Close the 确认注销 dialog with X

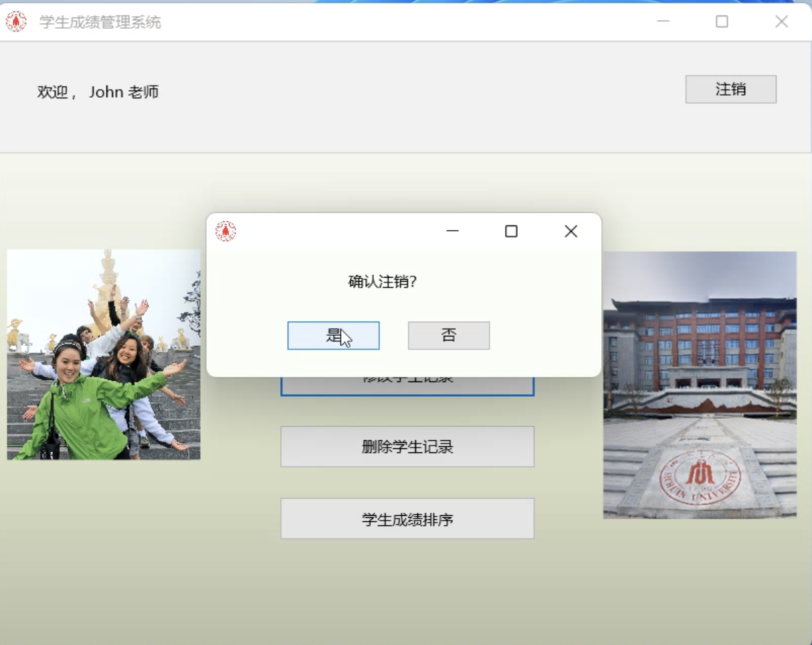[571, 232]
